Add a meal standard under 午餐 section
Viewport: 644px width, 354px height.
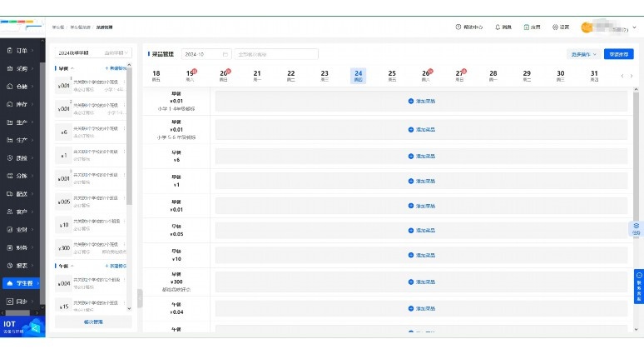pos(116,266)
